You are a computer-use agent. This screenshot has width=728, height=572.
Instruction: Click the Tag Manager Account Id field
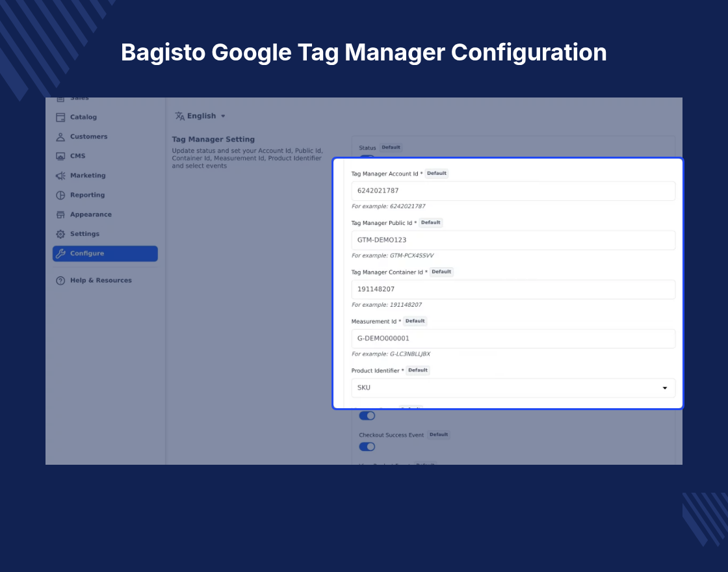tap(513, 191)
